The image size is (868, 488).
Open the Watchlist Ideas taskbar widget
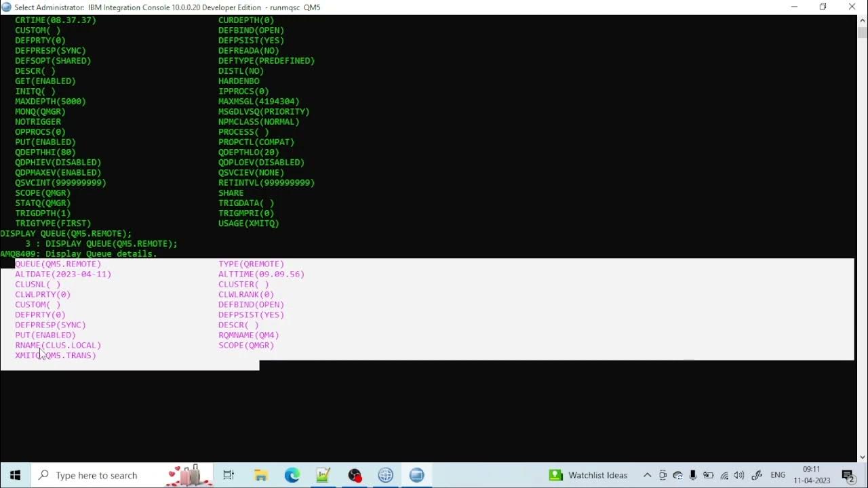tap(589, 475)
